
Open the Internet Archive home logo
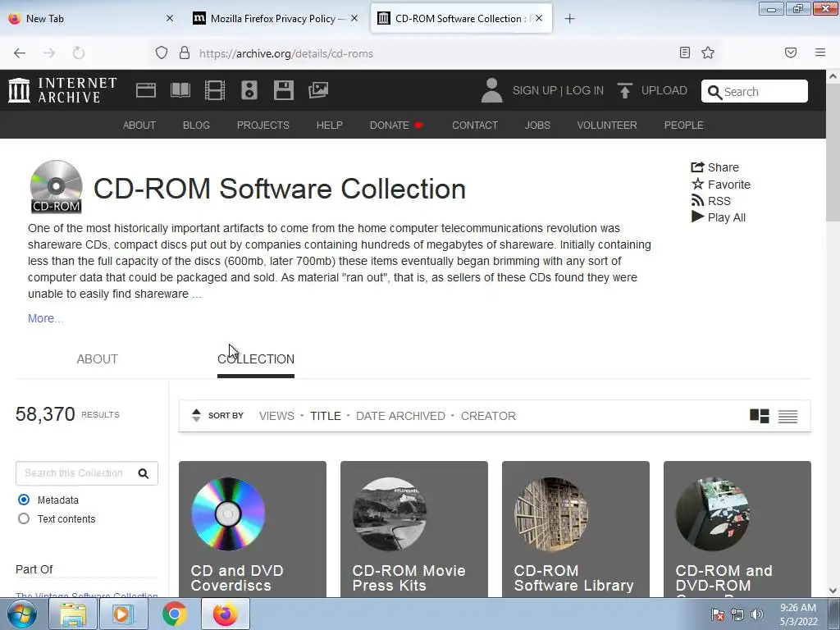click(62, 90)
